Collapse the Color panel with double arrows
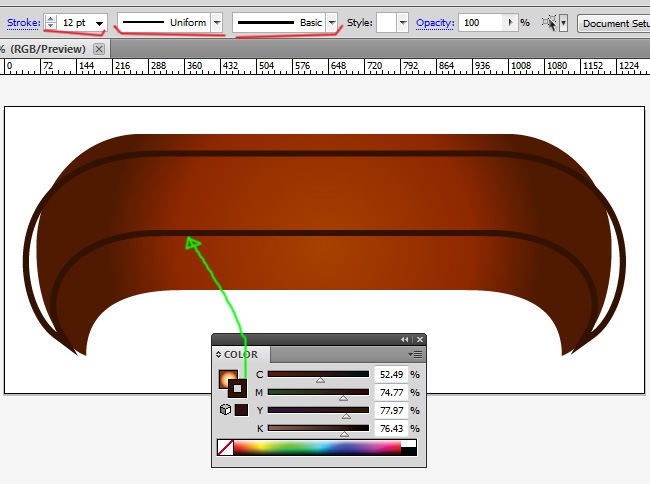Image resolution: width=650 pixels, height=484 pixels. (405, 340)
